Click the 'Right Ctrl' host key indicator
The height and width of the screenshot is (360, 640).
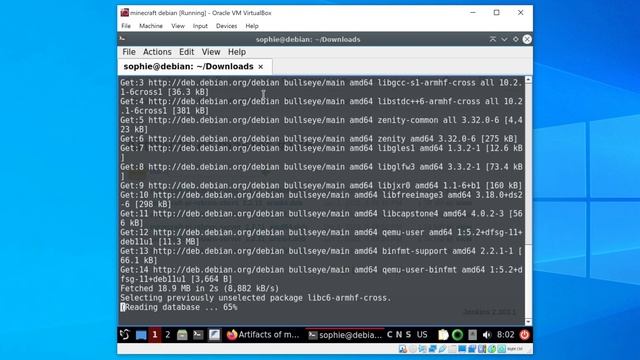coord(515,349)
